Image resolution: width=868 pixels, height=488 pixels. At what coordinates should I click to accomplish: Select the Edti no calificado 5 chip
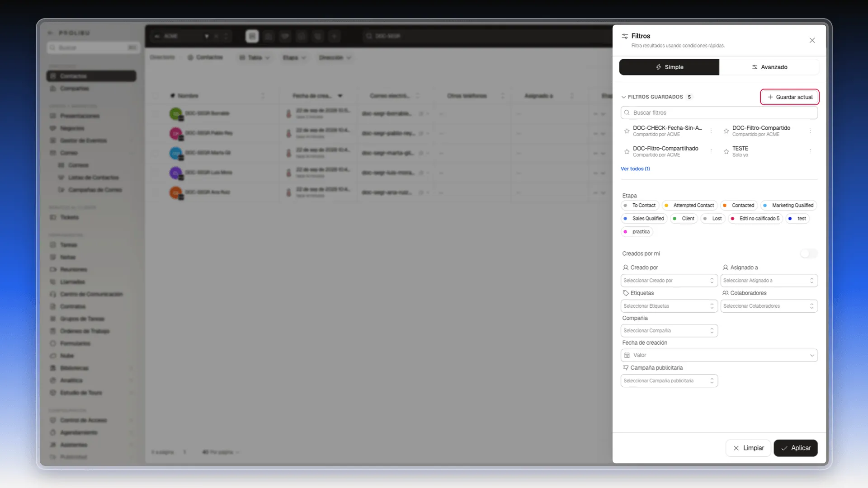755,219
